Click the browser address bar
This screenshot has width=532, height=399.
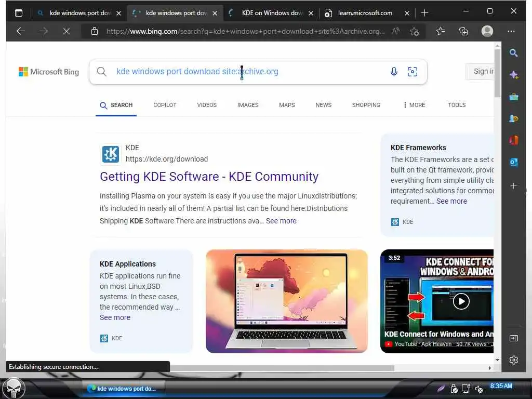click(x=245, y=31)
